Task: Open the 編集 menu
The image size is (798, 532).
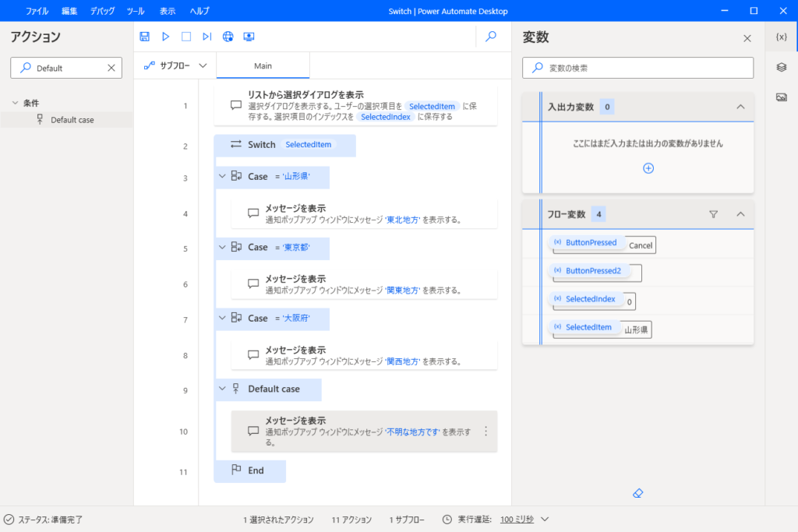Action: click(69, 11)
